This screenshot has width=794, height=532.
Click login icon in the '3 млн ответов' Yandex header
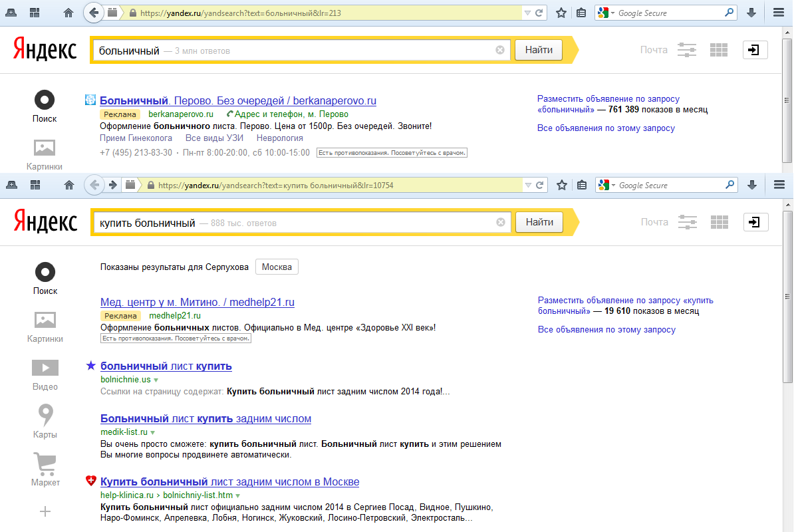point(755,50)
